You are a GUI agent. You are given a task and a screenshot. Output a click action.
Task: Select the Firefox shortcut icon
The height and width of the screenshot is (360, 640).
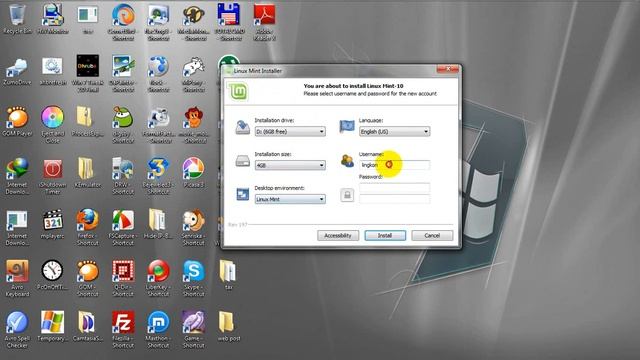pos(87,227)
